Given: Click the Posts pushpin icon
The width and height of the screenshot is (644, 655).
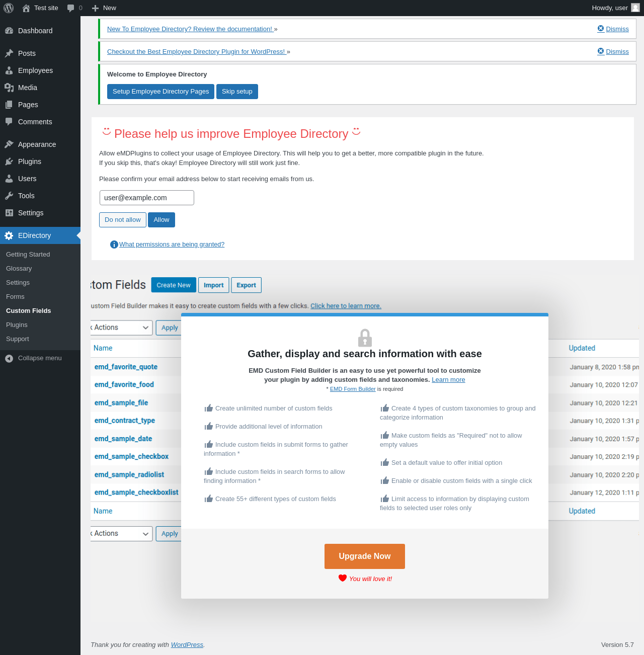Looking at the screenshot, I should (9, 53).
